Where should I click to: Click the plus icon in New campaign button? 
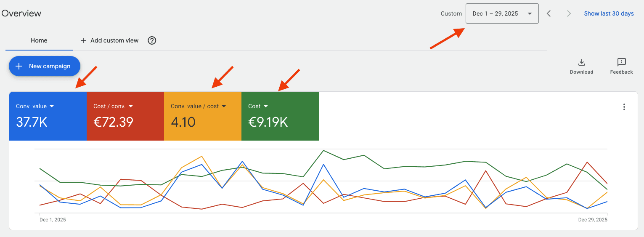[19, 66]
